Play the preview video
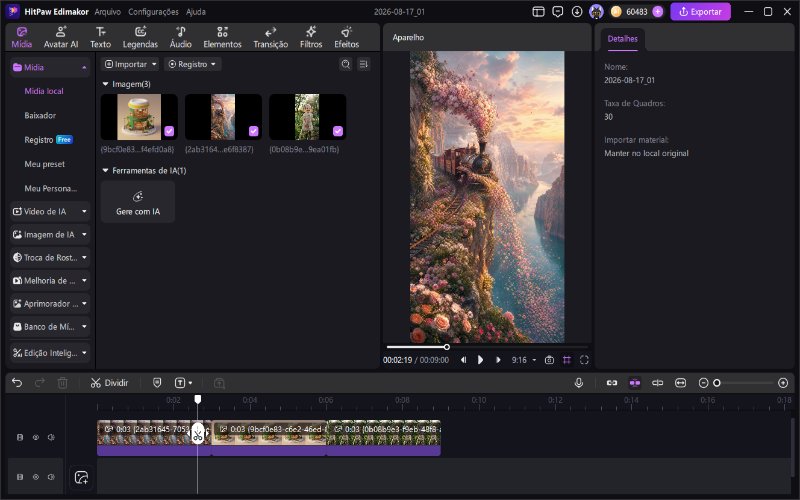800x500 pixels. pyautogui.click(x=480, y=360)
